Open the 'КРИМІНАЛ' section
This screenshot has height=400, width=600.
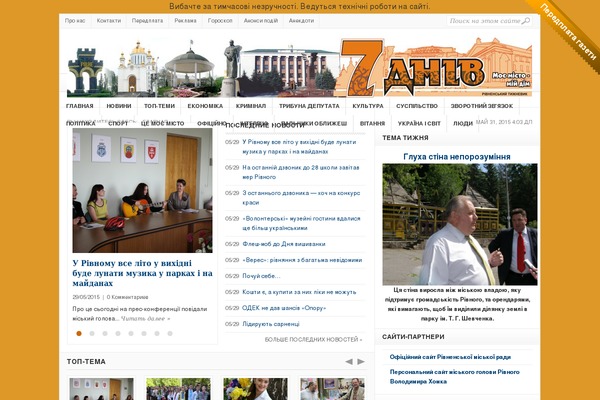[251, 106]
